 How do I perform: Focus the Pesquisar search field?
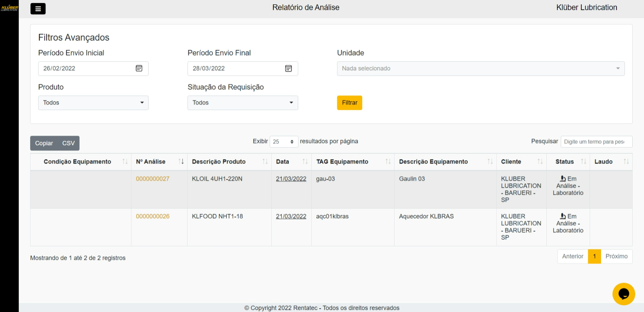tap(596, 142)
